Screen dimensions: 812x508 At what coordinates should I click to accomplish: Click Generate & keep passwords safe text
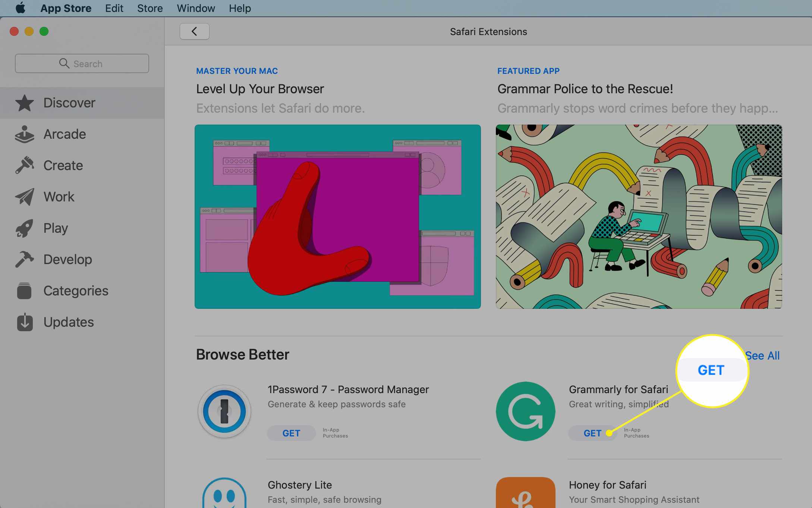[x=336, y=404]
